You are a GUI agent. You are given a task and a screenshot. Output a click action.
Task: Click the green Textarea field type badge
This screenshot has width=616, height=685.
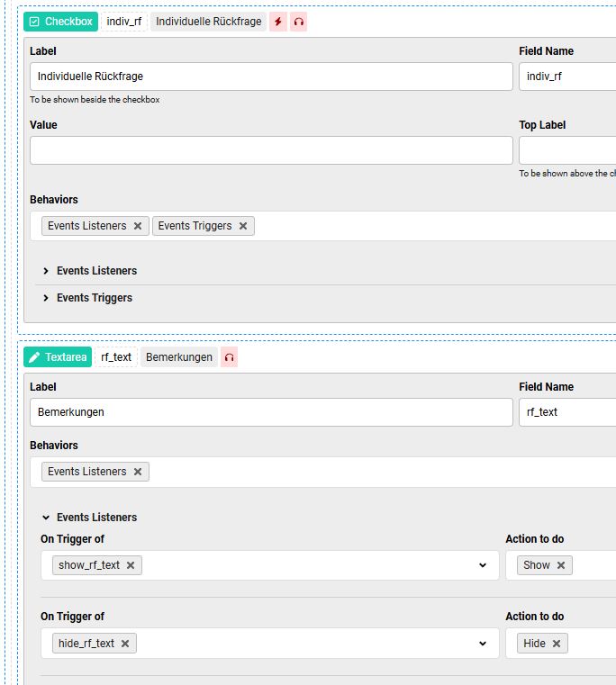[59, 357]
